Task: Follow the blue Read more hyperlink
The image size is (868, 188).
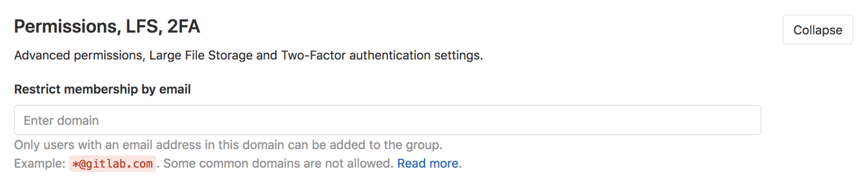Action: tap(428, 163)
